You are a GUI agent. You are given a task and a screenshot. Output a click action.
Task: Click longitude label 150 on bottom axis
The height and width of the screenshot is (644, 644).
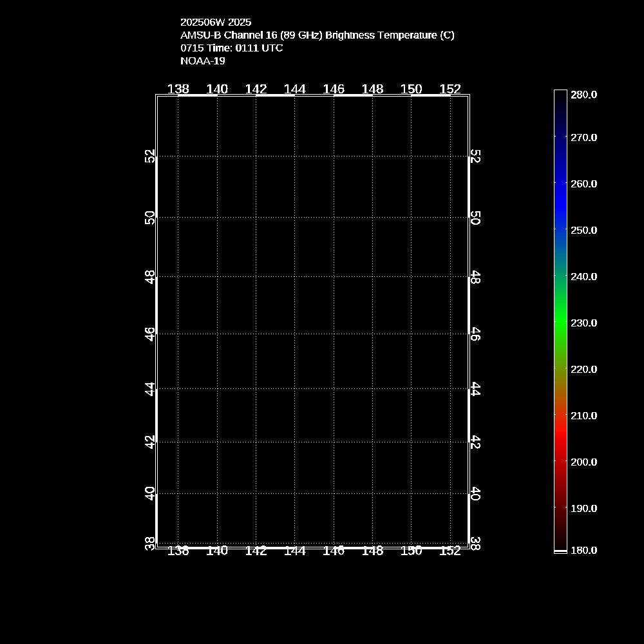pos(412,551)
